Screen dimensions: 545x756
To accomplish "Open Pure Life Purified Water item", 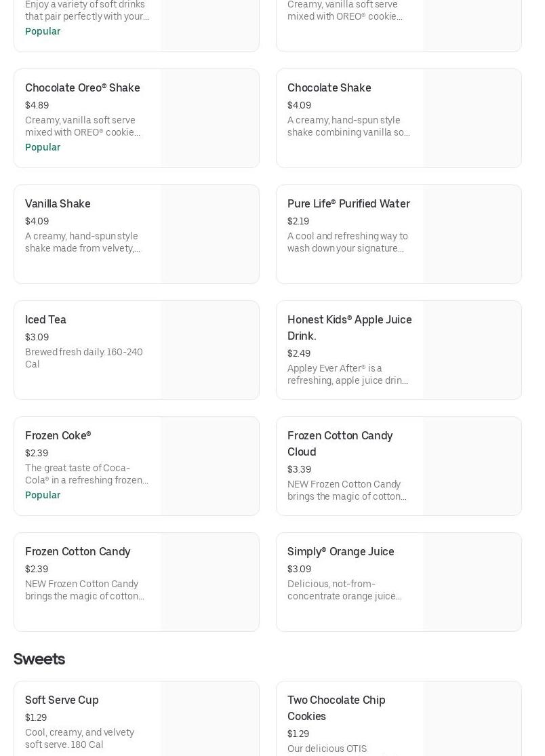I will 348,204.
